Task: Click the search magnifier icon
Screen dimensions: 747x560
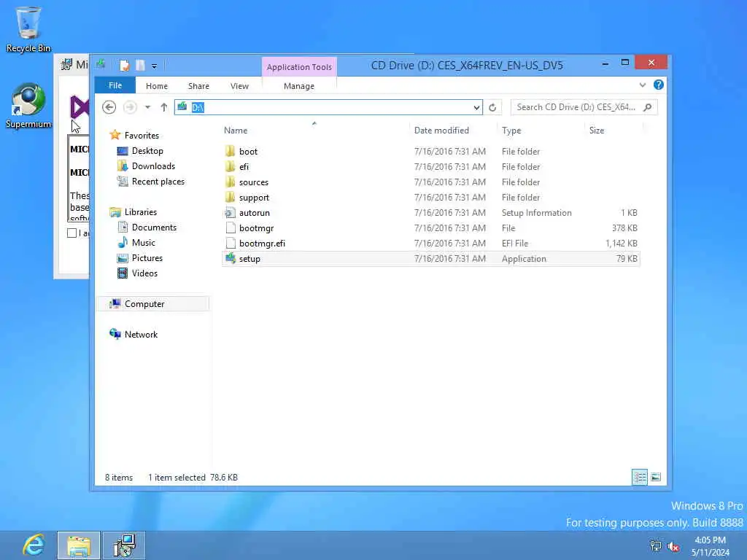Action: coord(648,107)
